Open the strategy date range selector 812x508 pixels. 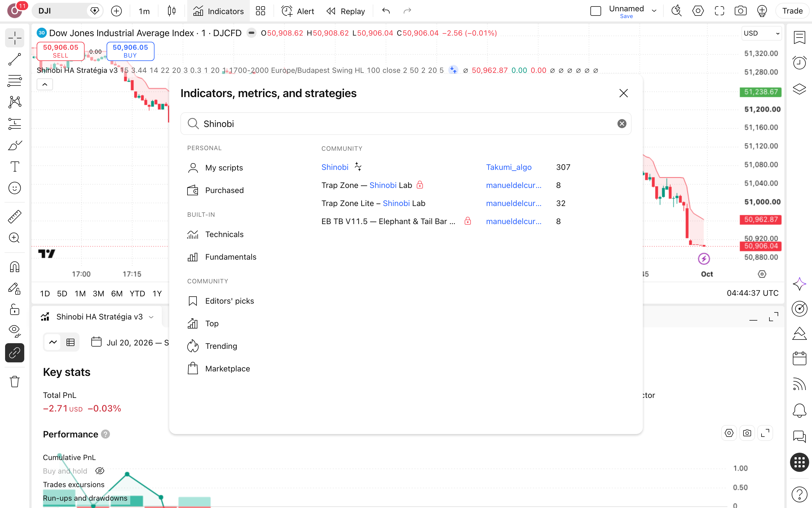coord(131,342)
